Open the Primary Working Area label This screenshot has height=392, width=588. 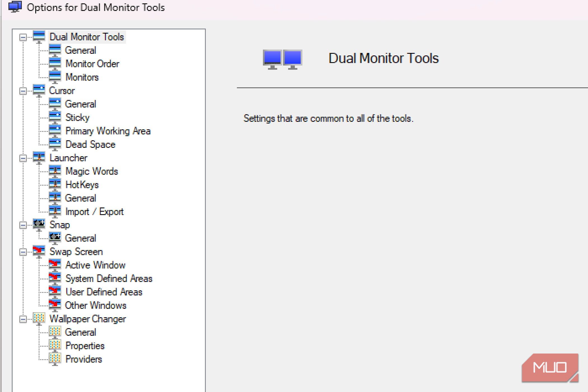[x=108, y=131]
